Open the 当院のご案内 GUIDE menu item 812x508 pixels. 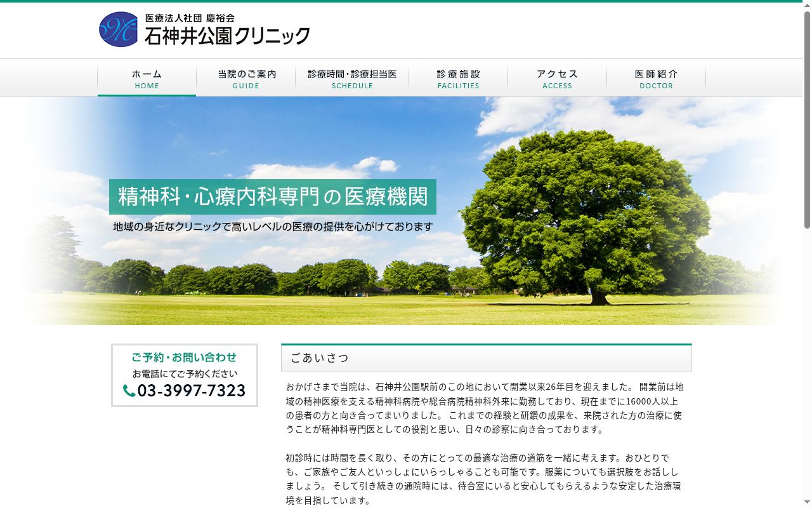point(246,78)
